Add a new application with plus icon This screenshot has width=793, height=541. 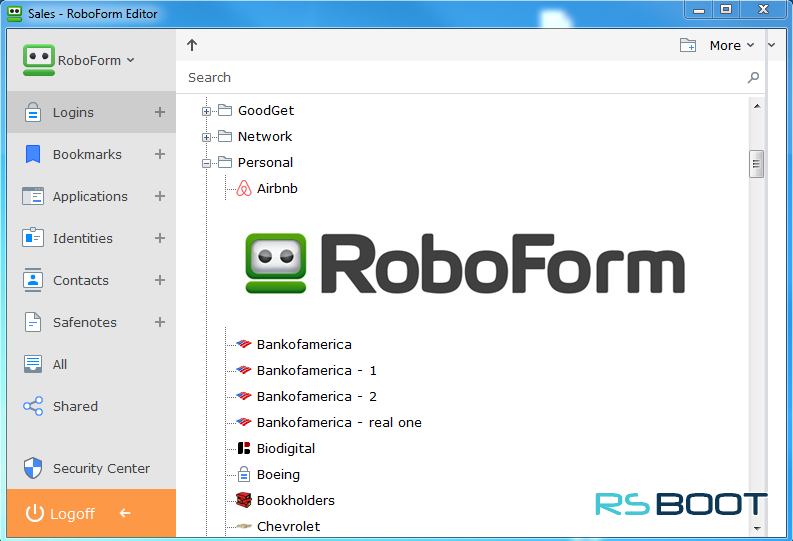coord(160,196)
